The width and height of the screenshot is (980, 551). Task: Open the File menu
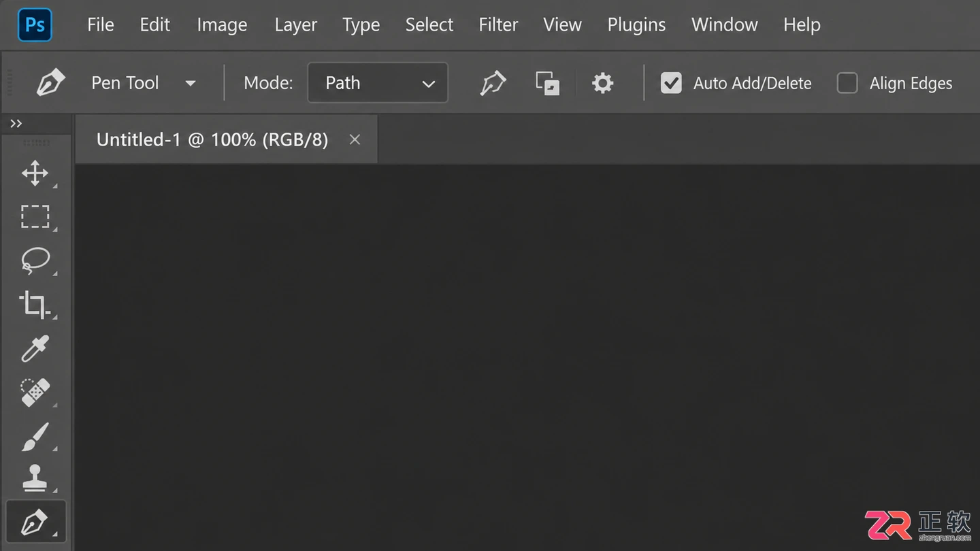[x=101, y=25]
